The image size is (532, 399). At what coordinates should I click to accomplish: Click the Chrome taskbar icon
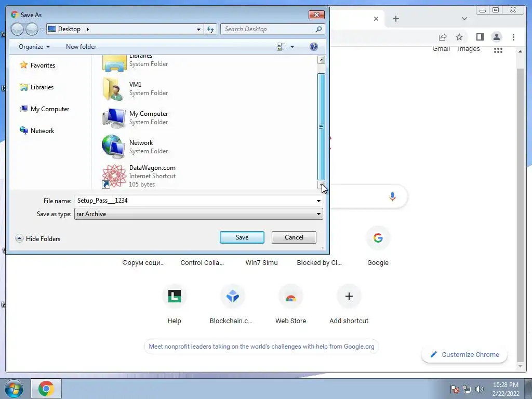click(46, 389)
